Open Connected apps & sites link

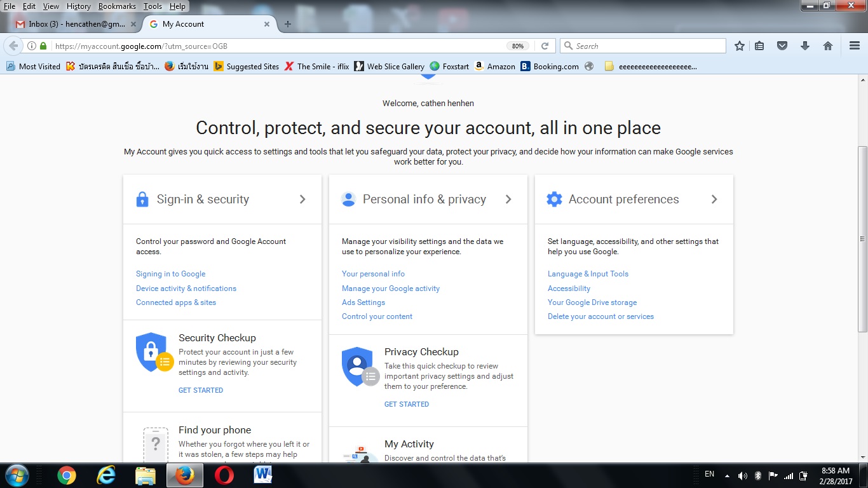click(x=176, y=302)
